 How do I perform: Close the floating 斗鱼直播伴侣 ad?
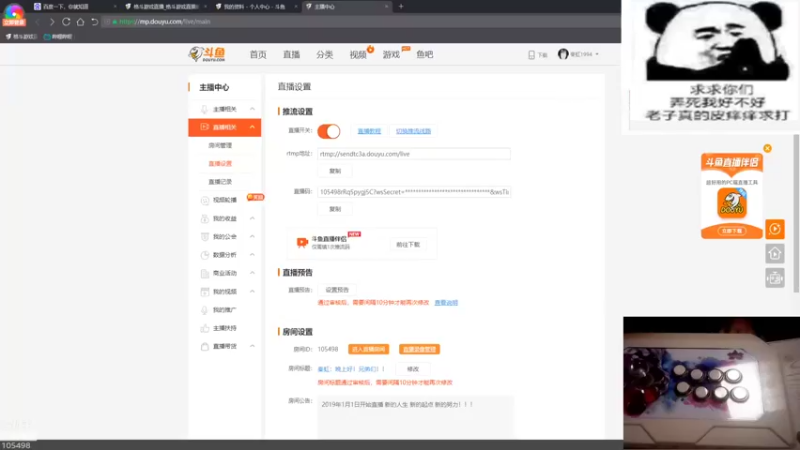pos(767,148)
